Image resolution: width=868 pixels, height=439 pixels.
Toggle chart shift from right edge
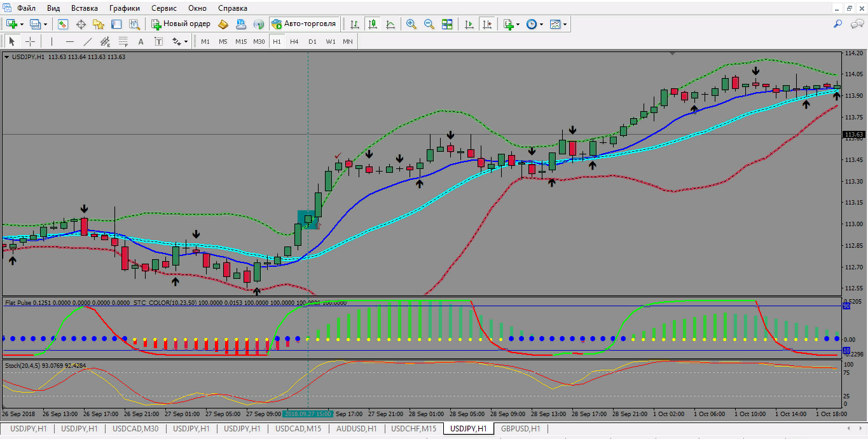point(487,24)
